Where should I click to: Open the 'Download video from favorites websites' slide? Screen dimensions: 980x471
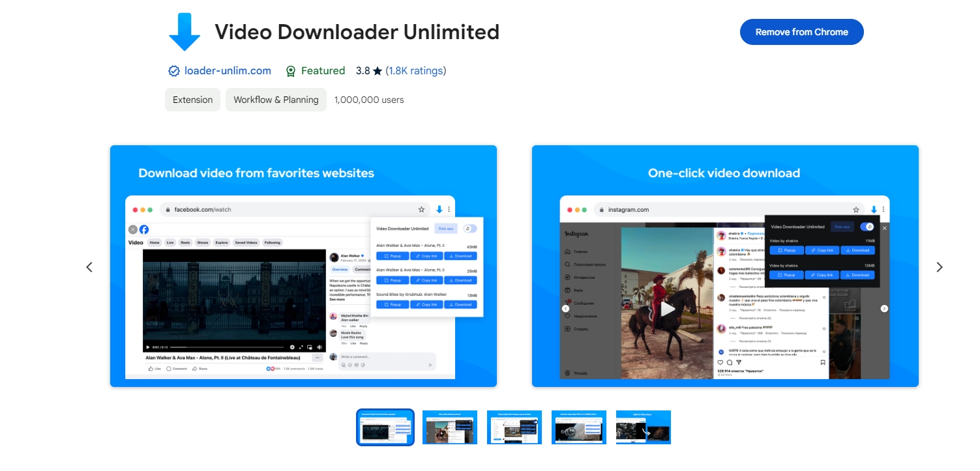pyautogui.click(x=303, y=266)
